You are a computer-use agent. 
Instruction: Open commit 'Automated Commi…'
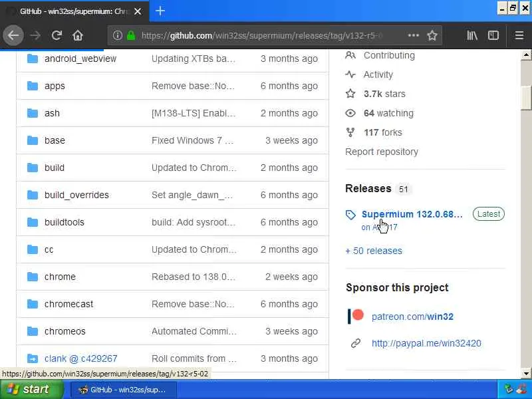194,331
